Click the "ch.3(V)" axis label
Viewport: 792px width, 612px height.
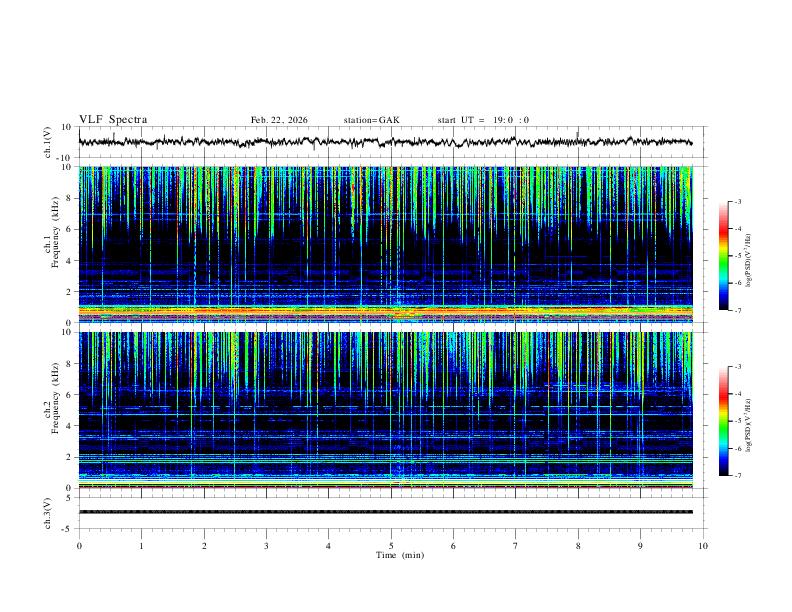click(x=48, y=514)
